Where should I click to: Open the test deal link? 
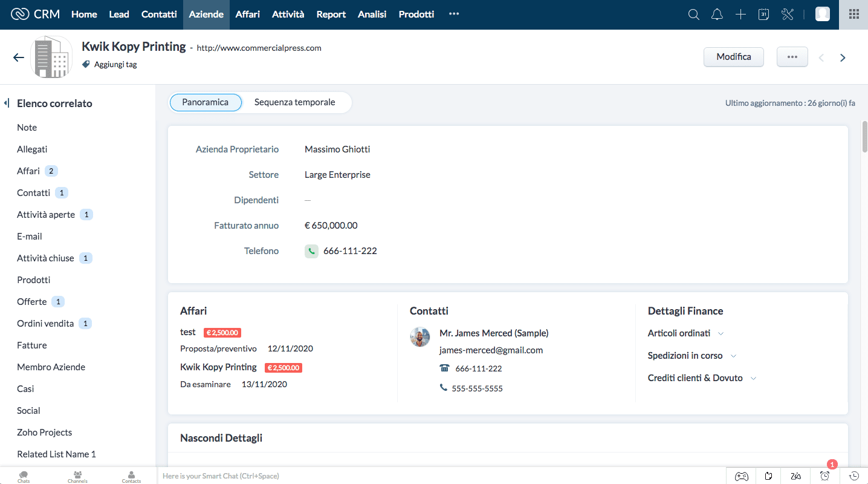coord(188,332)
